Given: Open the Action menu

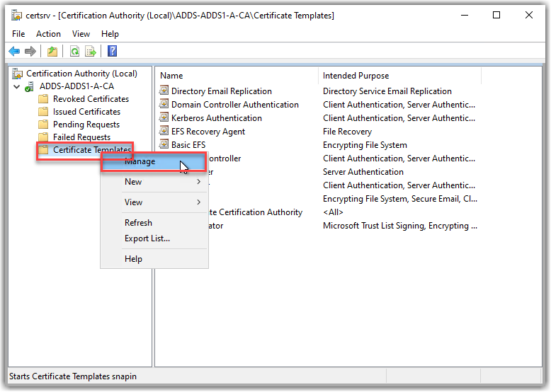Looking at the screenshot, I should [48, 34].
